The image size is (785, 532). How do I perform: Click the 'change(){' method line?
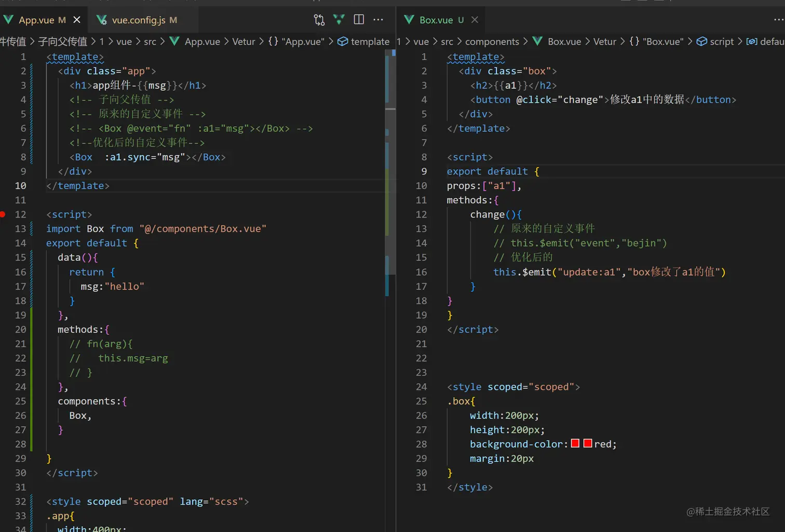[x=496, y=214]
